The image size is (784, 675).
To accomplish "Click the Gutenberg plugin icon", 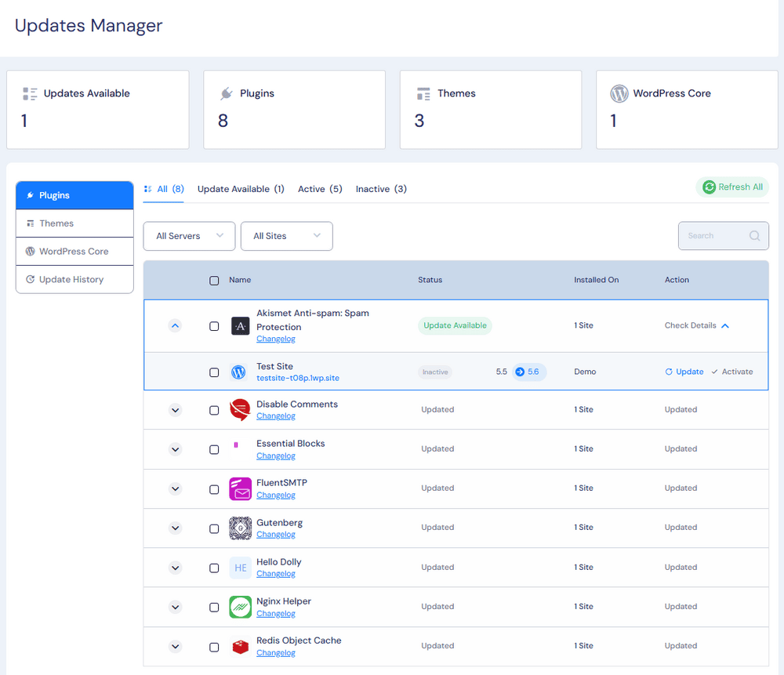I will coord(240,528).
